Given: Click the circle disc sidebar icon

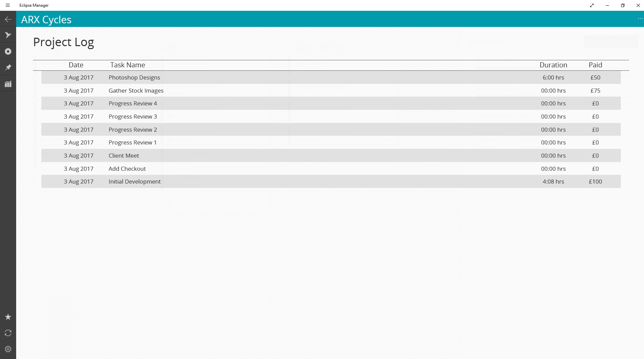Looking at the screenshot, I should click(8, 52).
